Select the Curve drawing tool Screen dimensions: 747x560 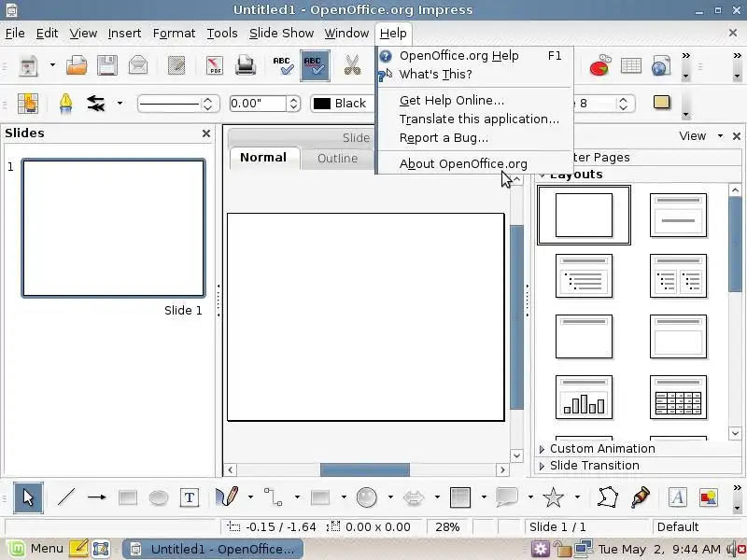click(x=227, y=497)
